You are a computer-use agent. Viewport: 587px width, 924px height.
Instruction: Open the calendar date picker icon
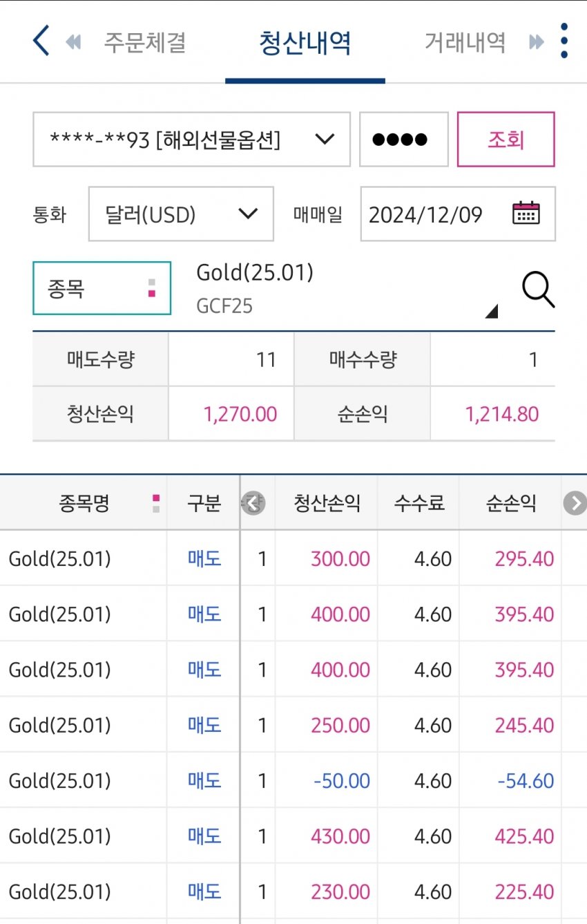click(526, 213)
